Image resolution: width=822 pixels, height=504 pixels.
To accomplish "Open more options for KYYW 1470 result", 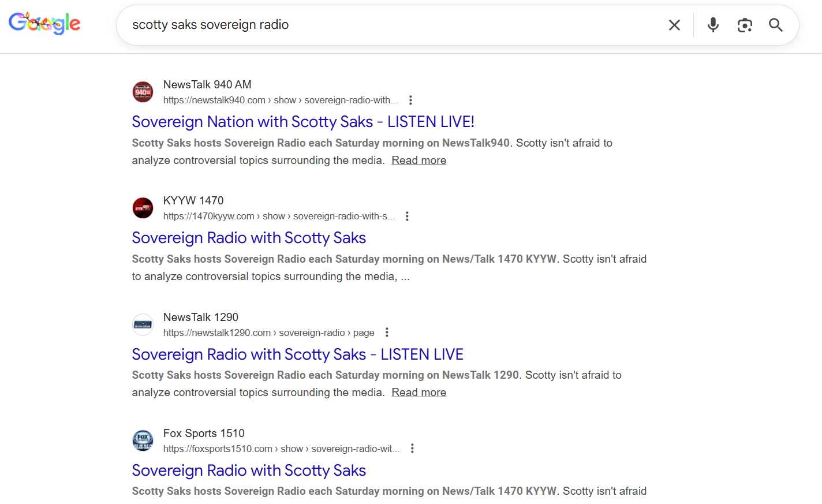I will coord(407,216).
